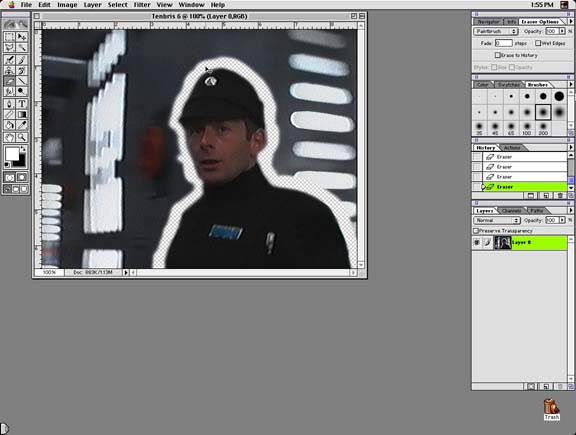576x435 pixels.
Task: Open the Filter menu
Action: [x=142, y=5]
